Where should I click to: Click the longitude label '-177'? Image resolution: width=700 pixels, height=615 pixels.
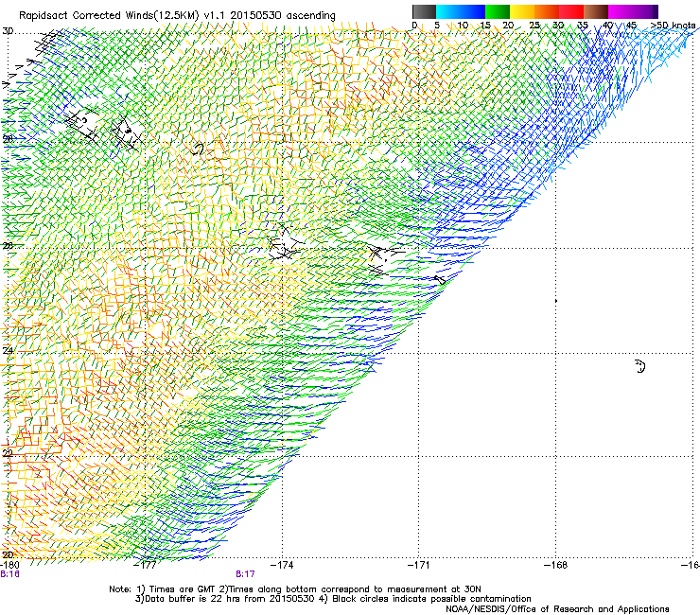pyautogui.click(x=146, y=565)
